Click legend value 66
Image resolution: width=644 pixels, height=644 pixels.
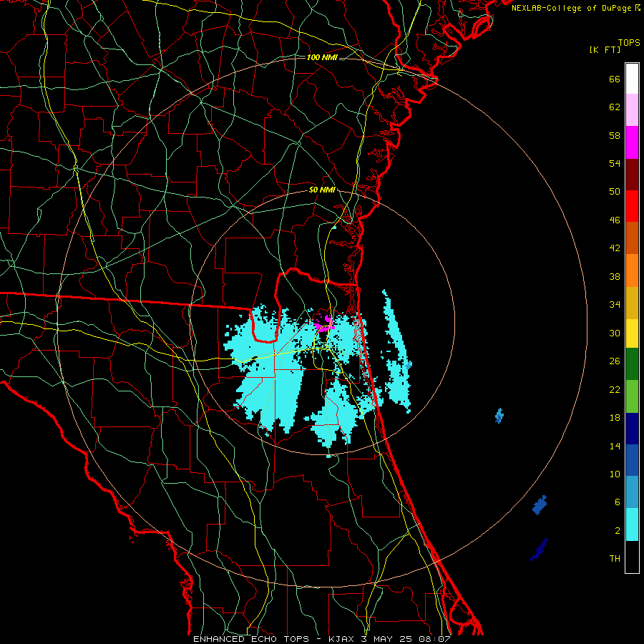click(x=615, y=79)
